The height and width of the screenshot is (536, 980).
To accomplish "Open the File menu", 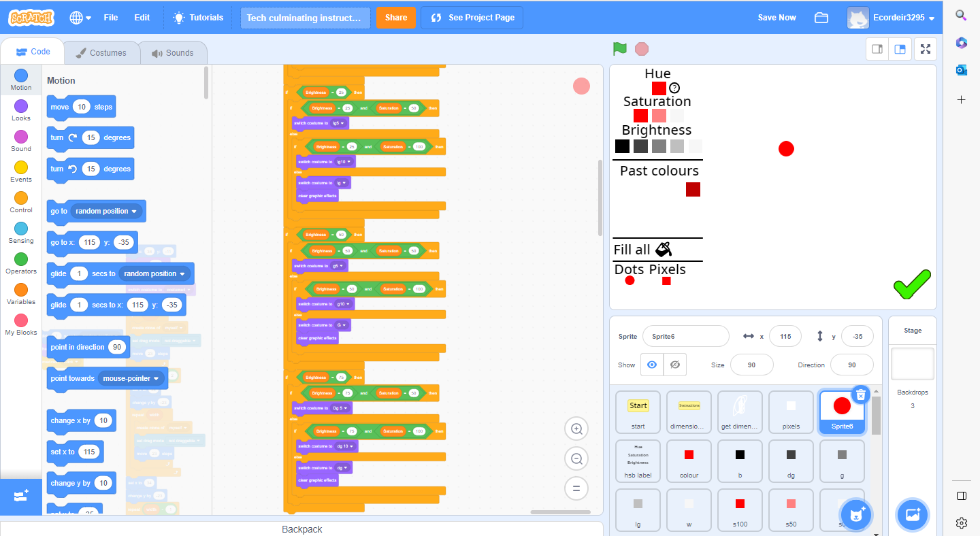I will (x=110, y=17).
